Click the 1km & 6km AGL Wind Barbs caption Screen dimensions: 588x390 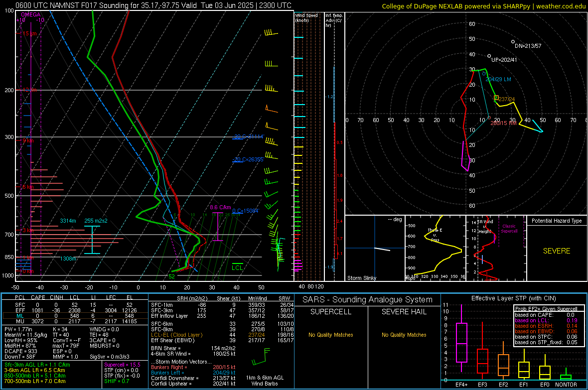click(265, 381)
